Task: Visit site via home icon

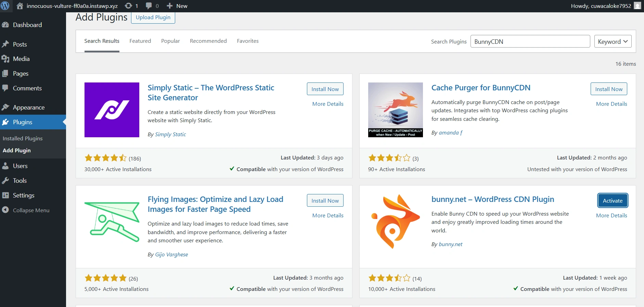Action: tap(20, 6)
